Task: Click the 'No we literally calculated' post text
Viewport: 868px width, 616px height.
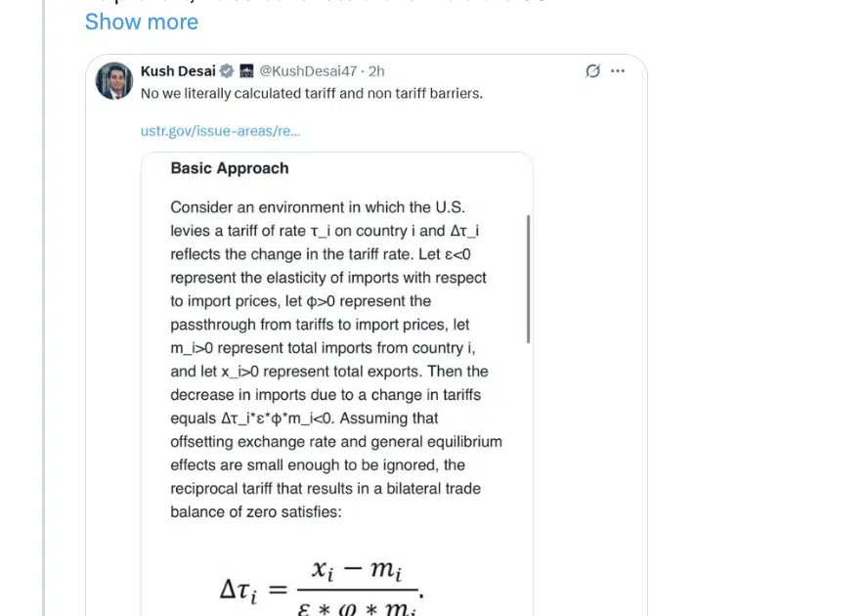Action: [312, 94]
